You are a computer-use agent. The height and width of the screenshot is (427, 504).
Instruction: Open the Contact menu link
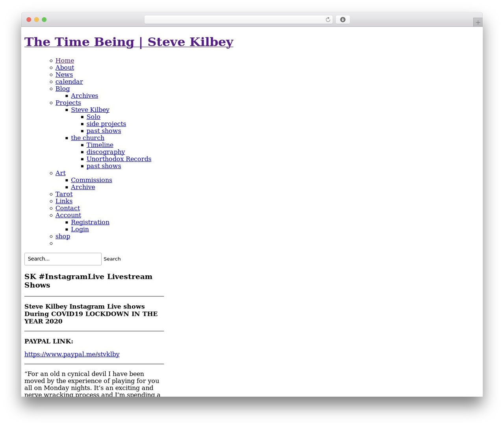tap(68, 208)
